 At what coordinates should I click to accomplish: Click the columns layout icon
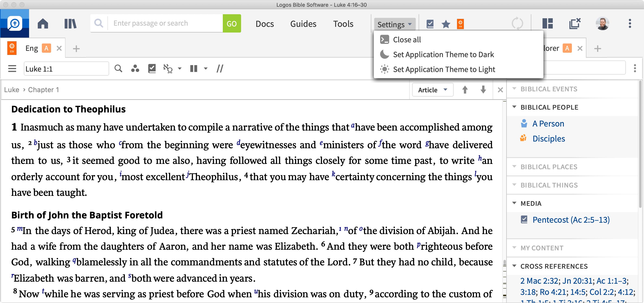click(194, 69)
